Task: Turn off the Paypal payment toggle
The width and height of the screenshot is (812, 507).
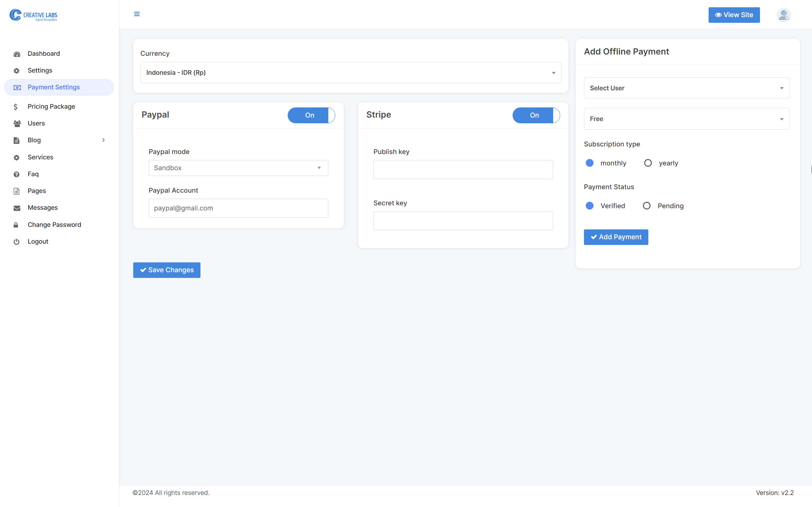Action: (311, 115)
